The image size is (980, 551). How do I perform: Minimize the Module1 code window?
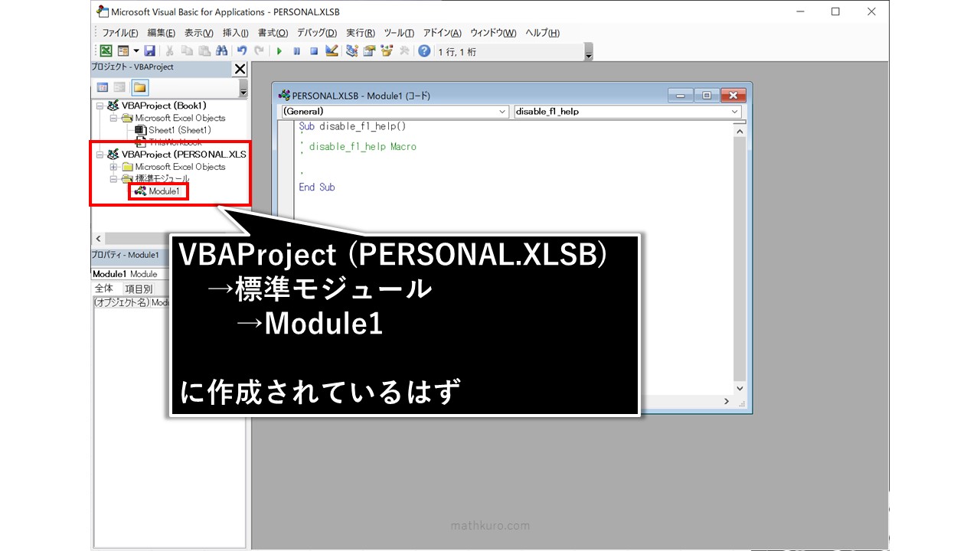point(680,96)
